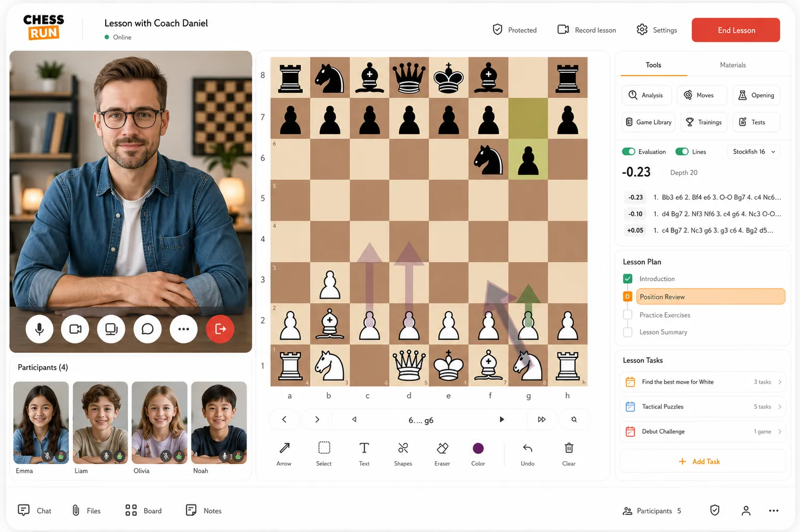Open Files from the bottom bar
The image size is (800, 532).
[x=86, y=511]
